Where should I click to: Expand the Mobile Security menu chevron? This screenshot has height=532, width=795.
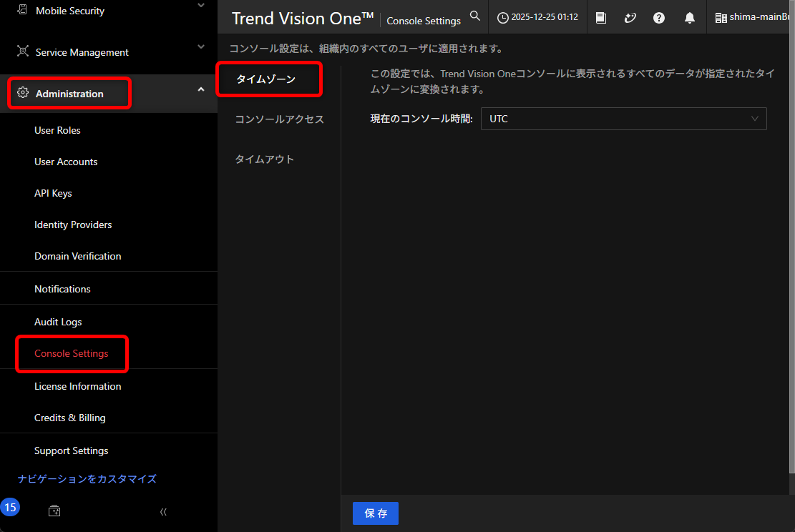[x=201, y=5]
